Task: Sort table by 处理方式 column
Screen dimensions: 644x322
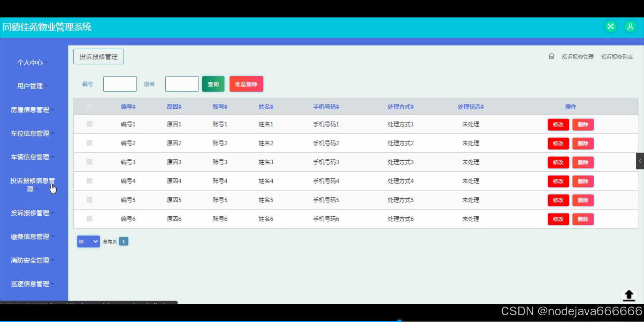Action: [400, 107]
